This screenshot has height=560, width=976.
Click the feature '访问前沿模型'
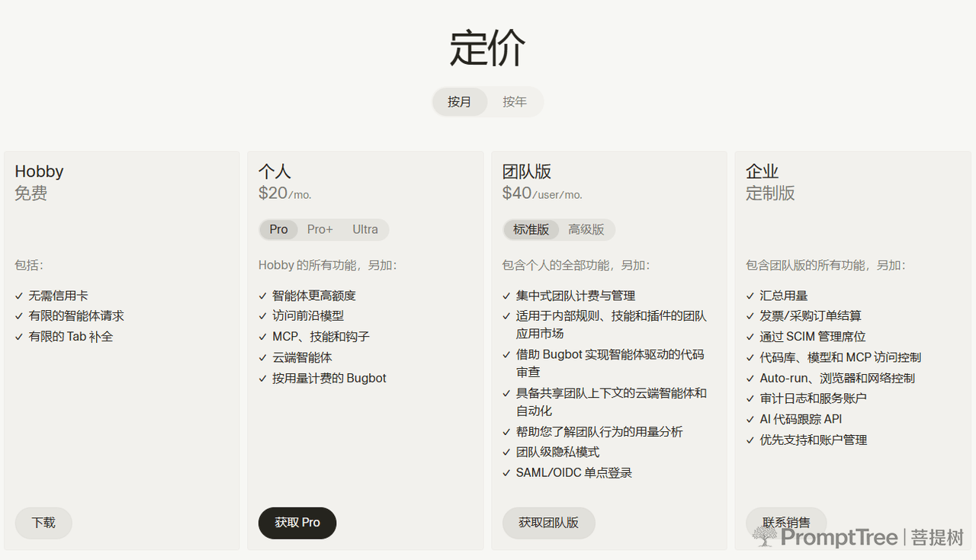[308, 315]
